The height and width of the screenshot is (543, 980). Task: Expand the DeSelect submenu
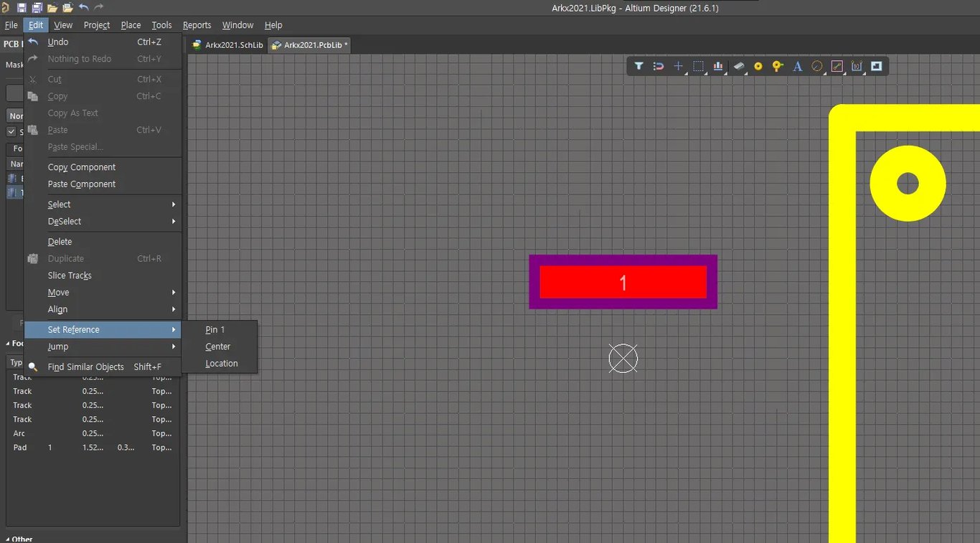point(103,222)
